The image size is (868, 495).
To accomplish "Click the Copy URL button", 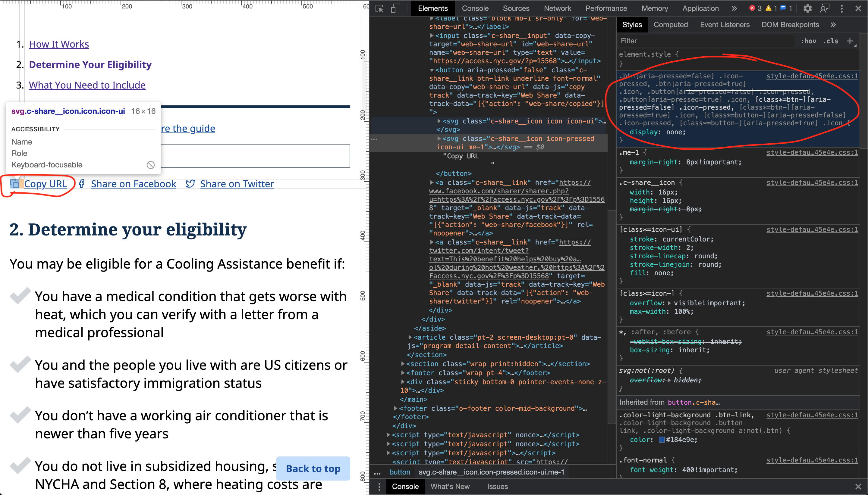I will [45, 184].
